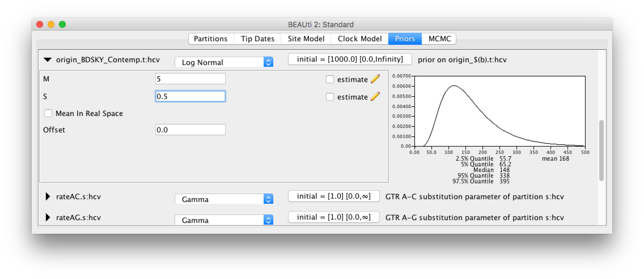Click the 'prior on origin_$(b).t:hcv' description text

[462, 60]
